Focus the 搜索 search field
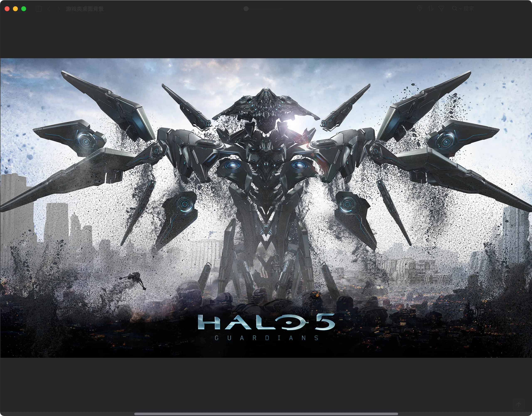532x416 pixels. [487, 9]
